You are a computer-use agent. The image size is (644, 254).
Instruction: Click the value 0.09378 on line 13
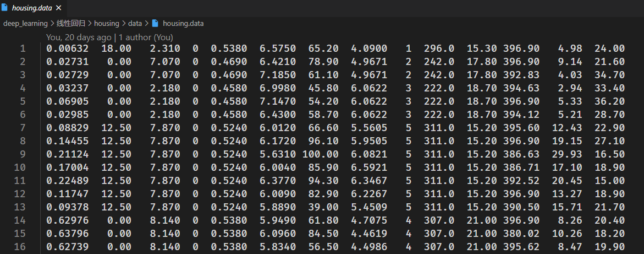(x=67, y=207)
